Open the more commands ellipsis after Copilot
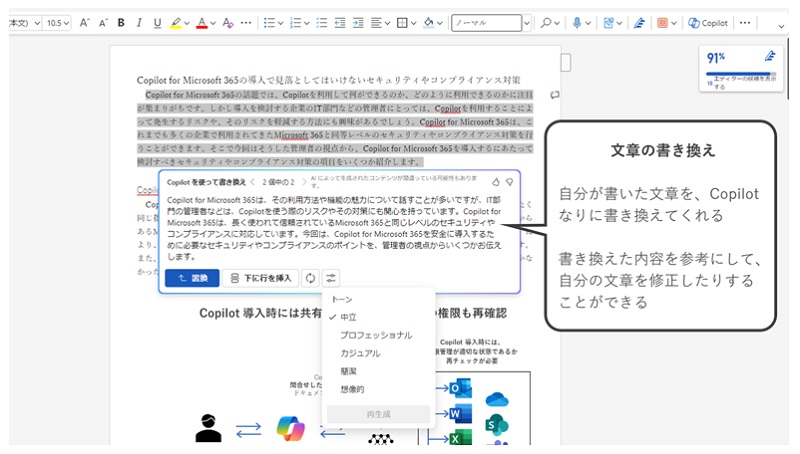Image resolution: width=800 pixels, height=454 pixels. point(745,23)
